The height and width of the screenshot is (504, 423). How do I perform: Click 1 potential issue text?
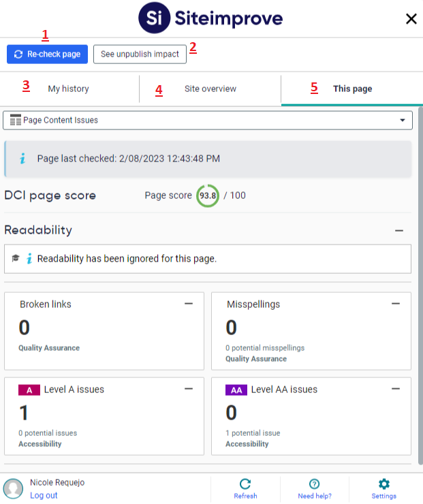coord(253,433)
